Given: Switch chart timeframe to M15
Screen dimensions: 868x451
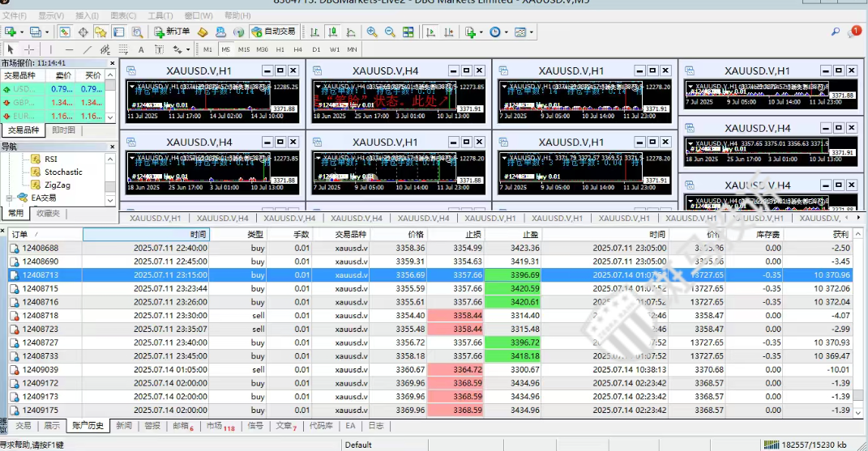Looking at the screenshot, I should [244, 49].
